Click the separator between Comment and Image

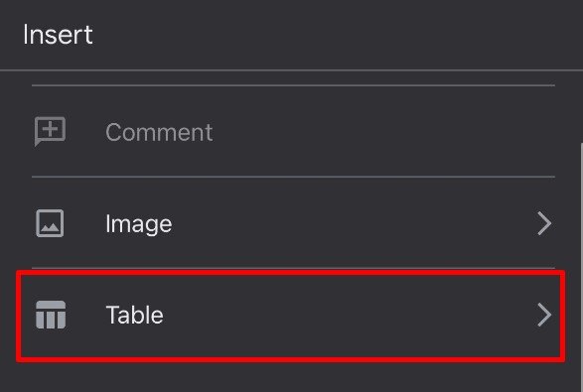click(293, 177)
